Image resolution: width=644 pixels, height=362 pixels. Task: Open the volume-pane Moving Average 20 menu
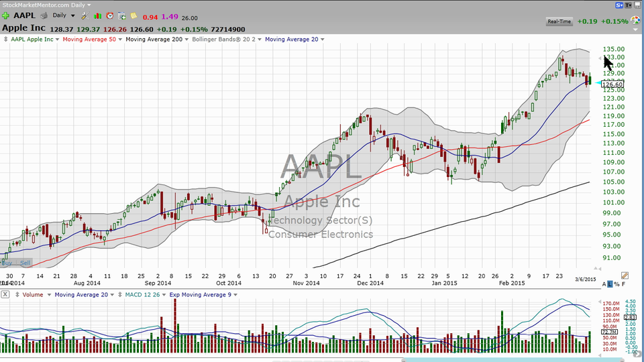coord(112,295)
